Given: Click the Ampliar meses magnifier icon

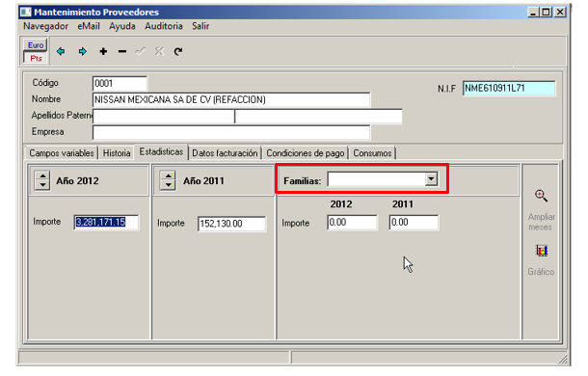Looking at the screenshot, I should 541,196.
